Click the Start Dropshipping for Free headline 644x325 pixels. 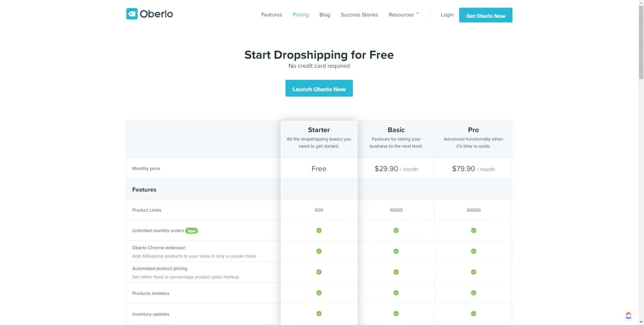[x=319, y=55]
